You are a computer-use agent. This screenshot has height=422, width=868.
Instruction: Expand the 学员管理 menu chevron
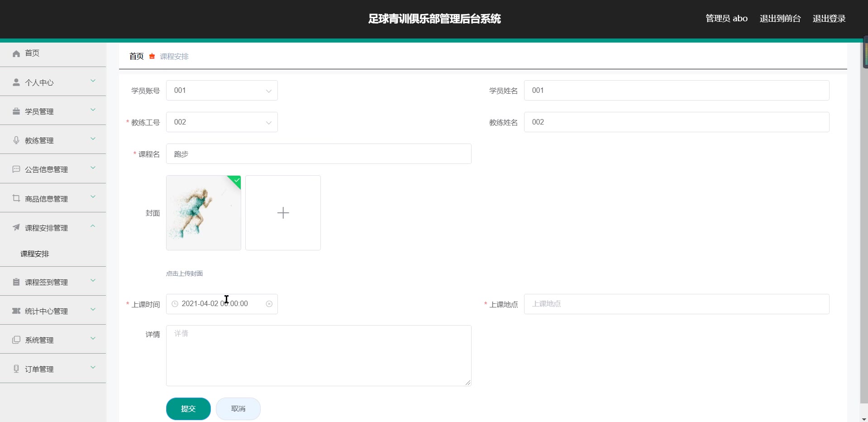[x=93, y=110]
